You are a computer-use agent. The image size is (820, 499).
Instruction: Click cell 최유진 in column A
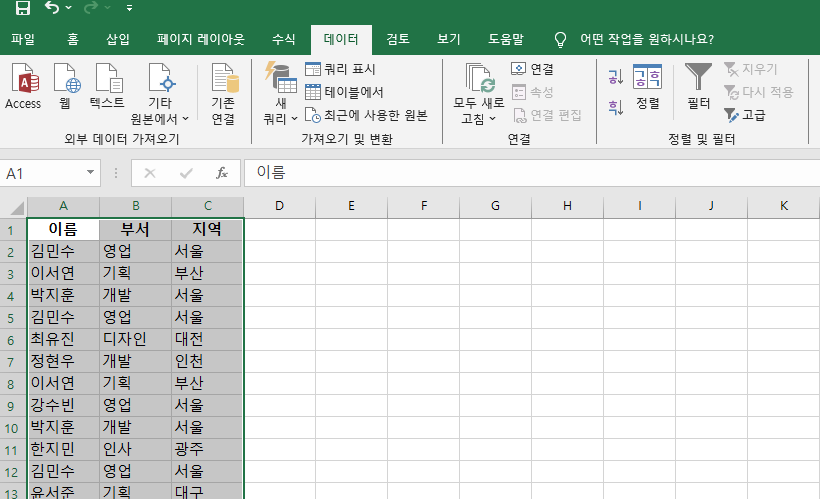click(x=63, y=339)
